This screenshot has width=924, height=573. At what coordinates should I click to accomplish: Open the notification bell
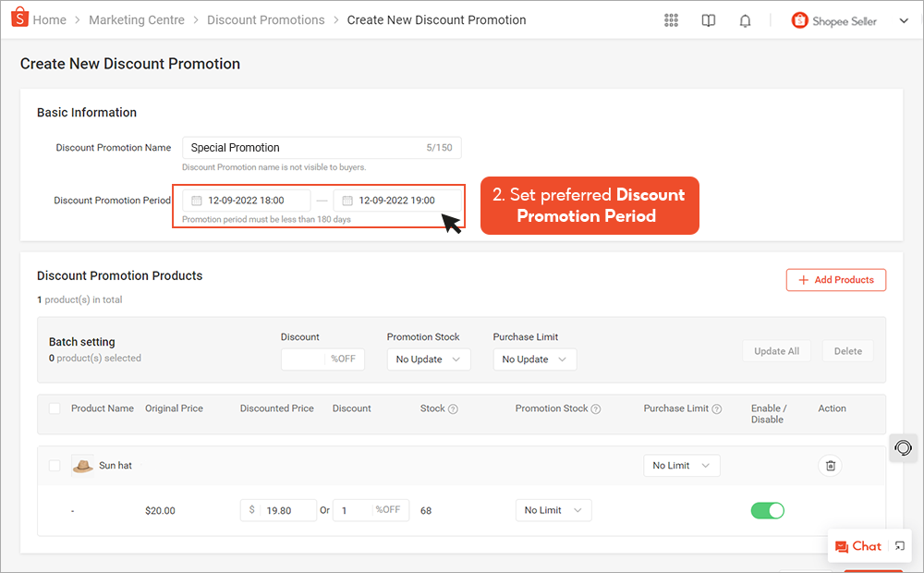point(745,19)
